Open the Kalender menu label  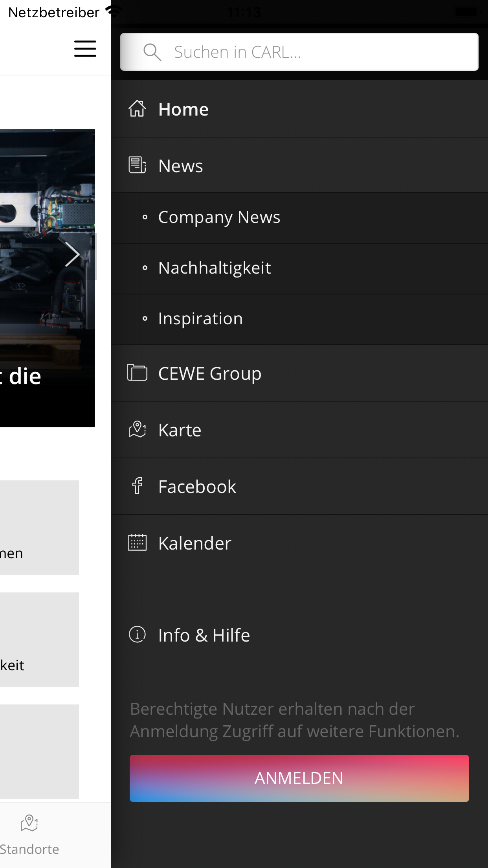194,543
